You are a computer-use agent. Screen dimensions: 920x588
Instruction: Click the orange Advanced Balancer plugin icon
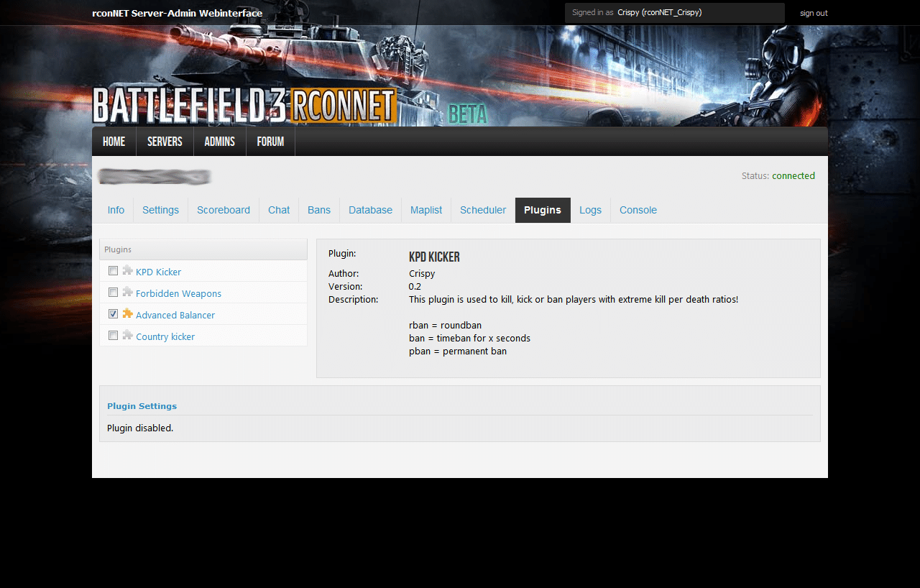tap(127, 314)
